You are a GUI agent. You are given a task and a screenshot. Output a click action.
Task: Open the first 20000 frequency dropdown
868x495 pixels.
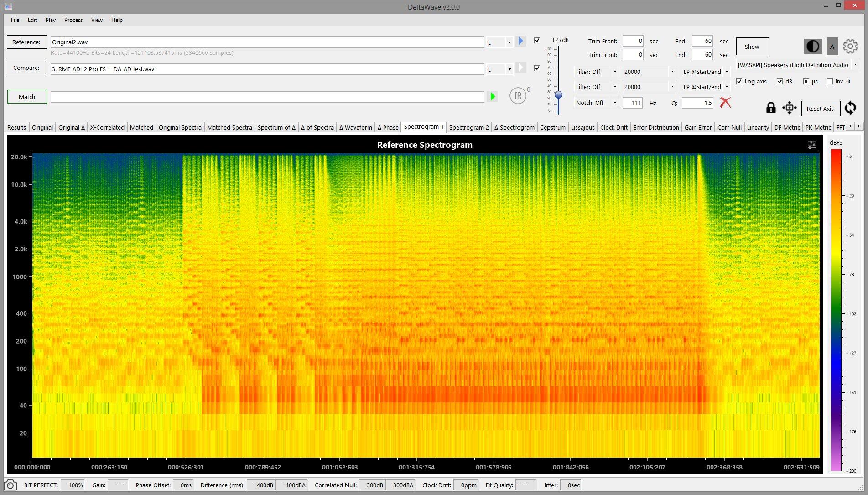pos(649,72)
